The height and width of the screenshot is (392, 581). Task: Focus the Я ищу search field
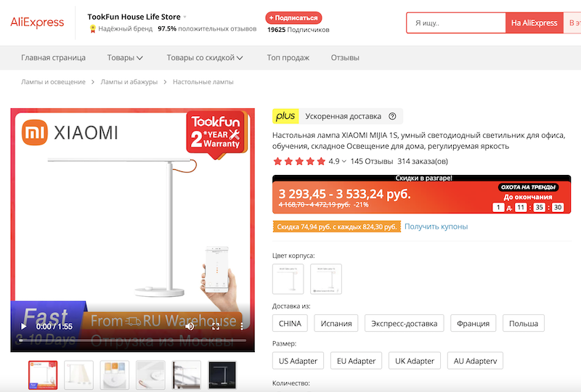[456, 23]
